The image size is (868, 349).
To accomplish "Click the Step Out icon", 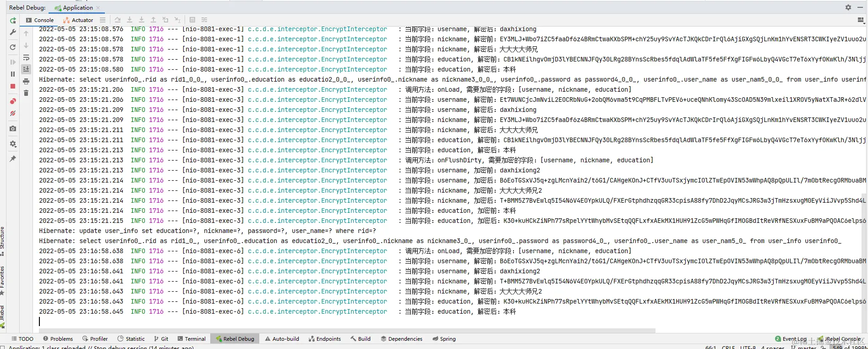I will coord(153,20).
